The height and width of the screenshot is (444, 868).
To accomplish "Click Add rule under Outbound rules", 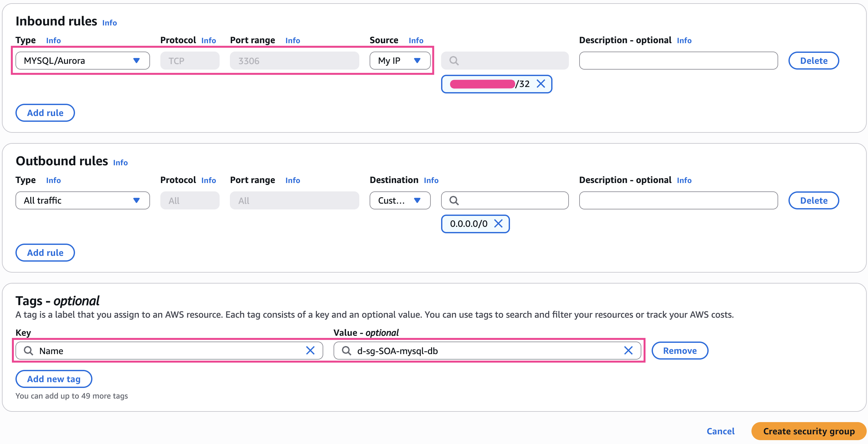I will tap(45, 253).
